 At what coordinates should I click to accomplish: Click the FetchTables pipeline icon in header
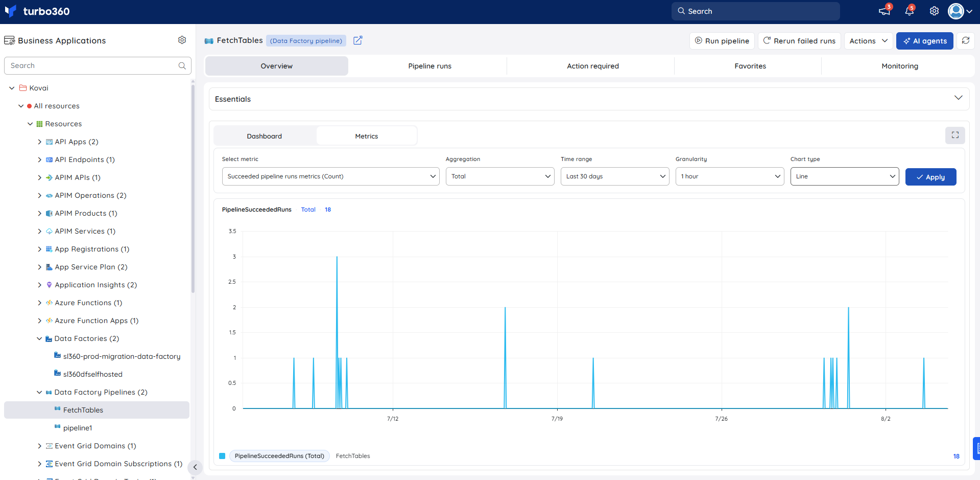[209, 41]
